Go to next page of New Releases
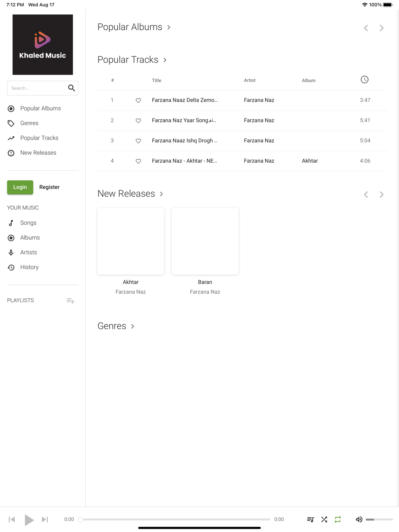The image size is (399, 532). click(x=381, y=195)
